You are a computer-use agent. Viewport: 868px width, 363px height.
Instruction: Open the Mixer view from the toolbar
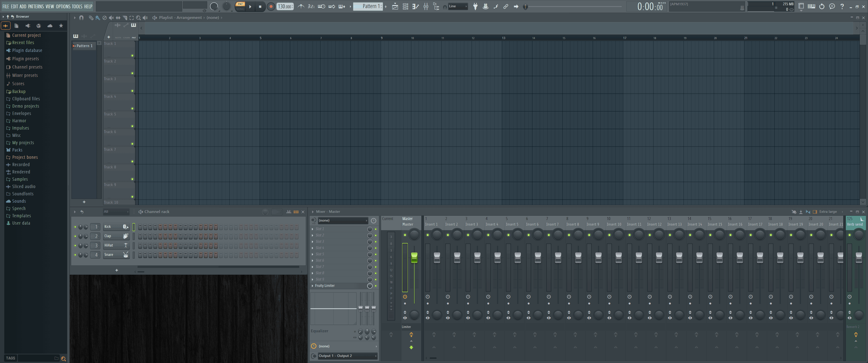(426, 6)
